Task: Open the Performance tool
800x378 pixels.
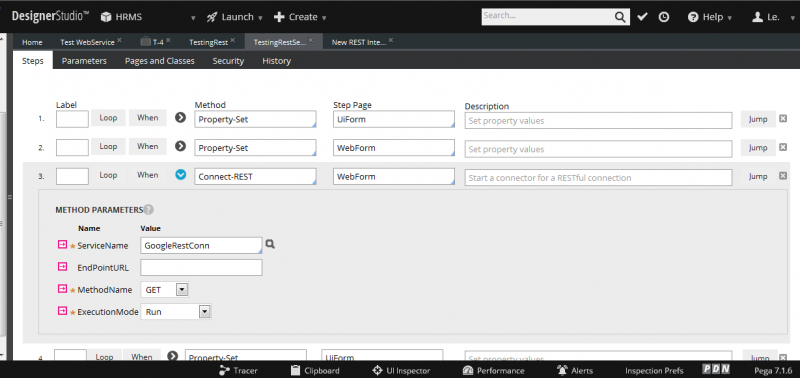Action: (493, 370)
